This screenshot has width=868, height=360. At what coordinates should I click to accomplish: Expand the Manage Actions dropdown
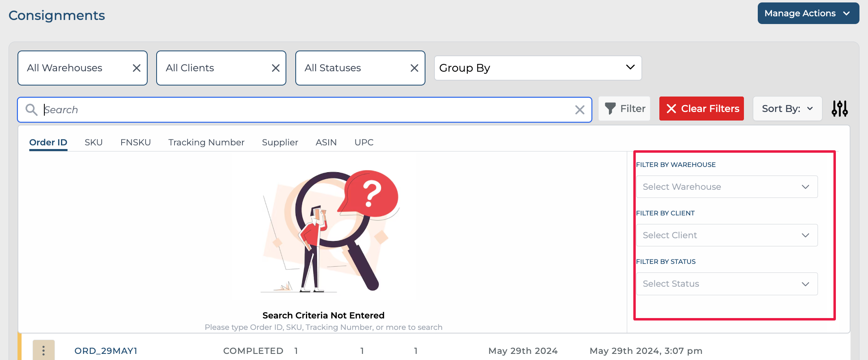(x=808, y=13)
